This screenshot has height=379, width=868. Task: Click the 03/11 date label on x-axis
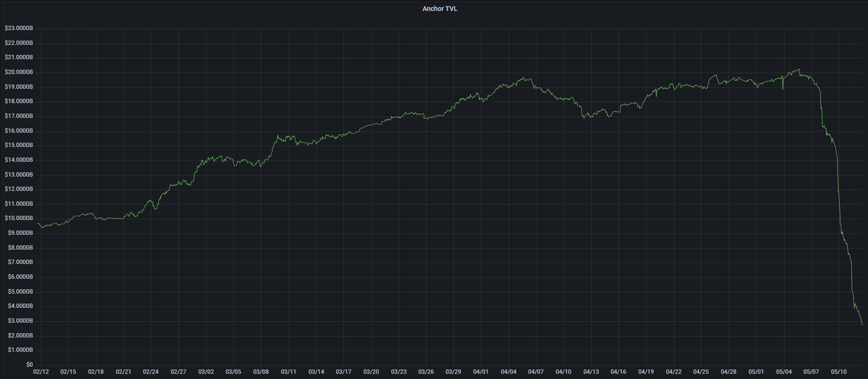(288, 371)
